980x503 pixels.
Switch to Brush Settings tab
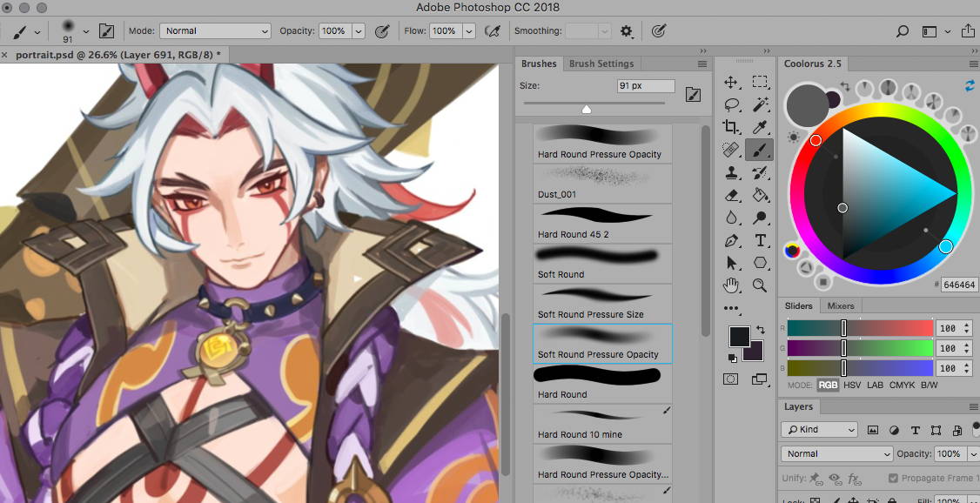point(601,64)
